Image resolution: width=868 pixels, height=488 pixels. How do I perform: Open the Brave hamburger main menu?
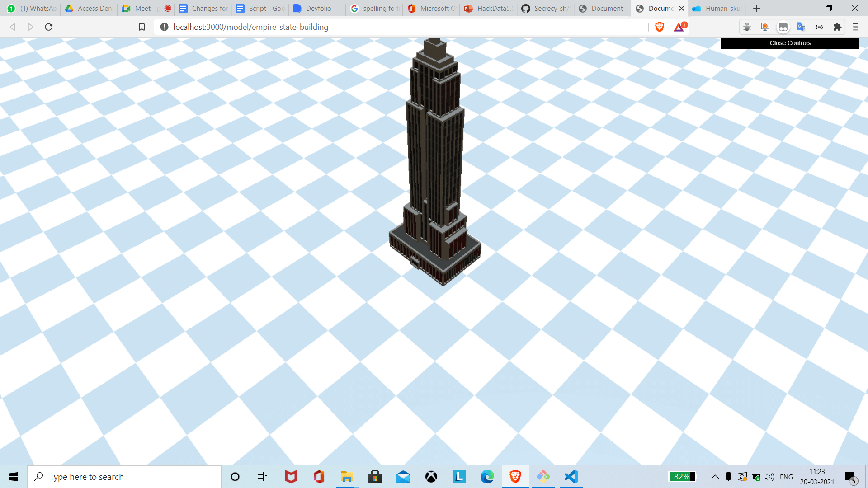(855, 27)
